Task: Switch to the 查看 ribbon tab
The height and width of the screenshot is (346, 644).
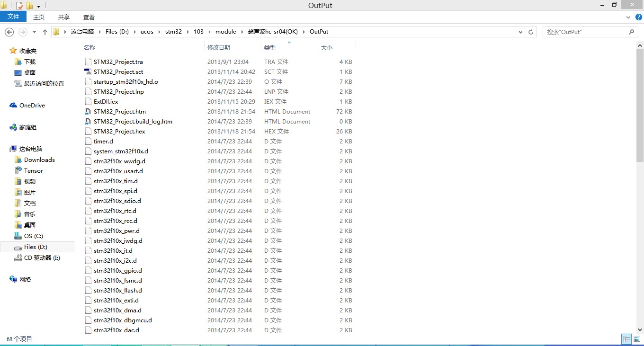Action: point(89,17)
